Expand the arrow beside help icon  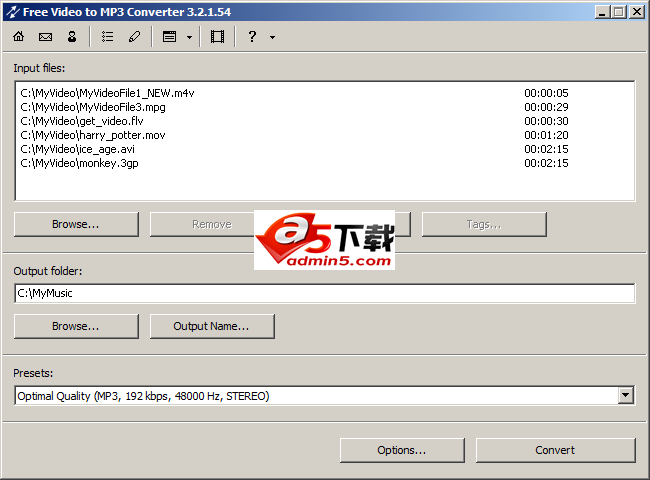click(272, 37)
